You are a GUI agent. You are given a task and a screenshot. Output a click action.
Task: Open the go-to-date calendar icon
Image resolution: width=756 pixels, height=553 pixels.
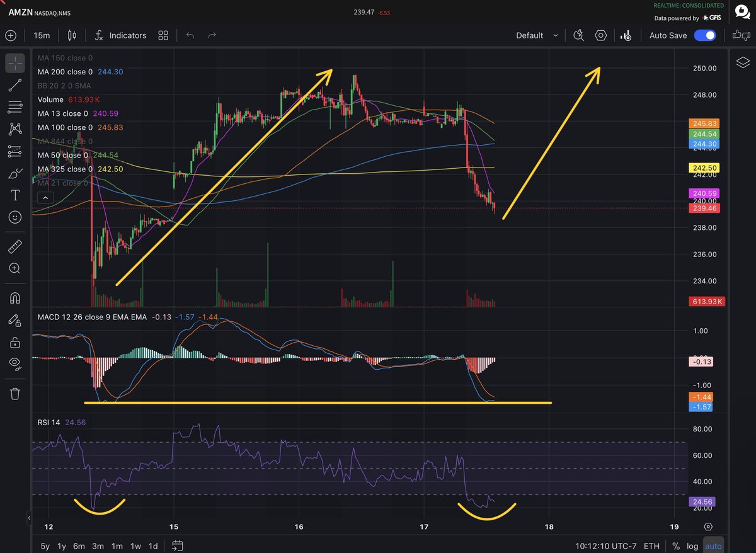178,545
